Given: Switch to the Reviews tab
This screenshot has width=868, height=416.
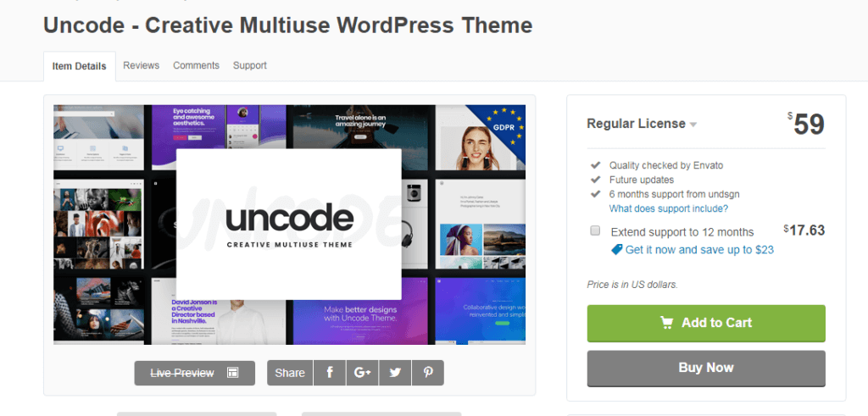Looking at the screenshot, I should (x=142, y=65).
